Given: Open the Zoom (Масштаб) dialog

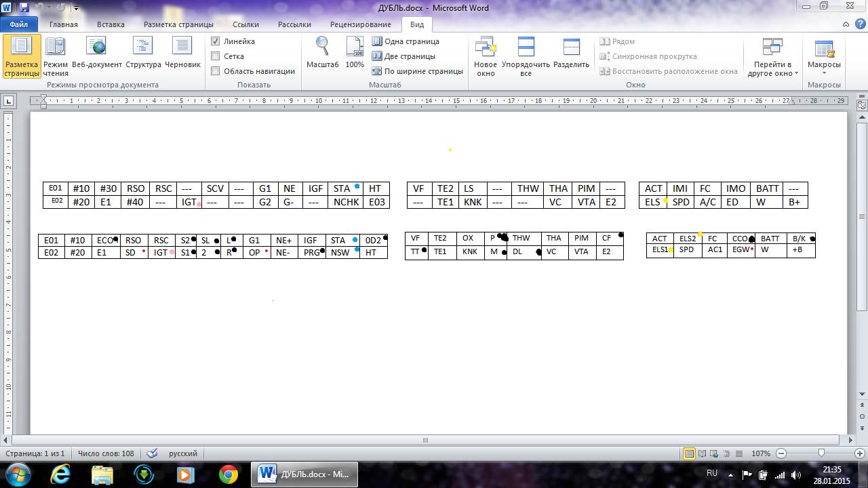Looking at the screenshot, I should pyautogui.click(x=322, y=54).
